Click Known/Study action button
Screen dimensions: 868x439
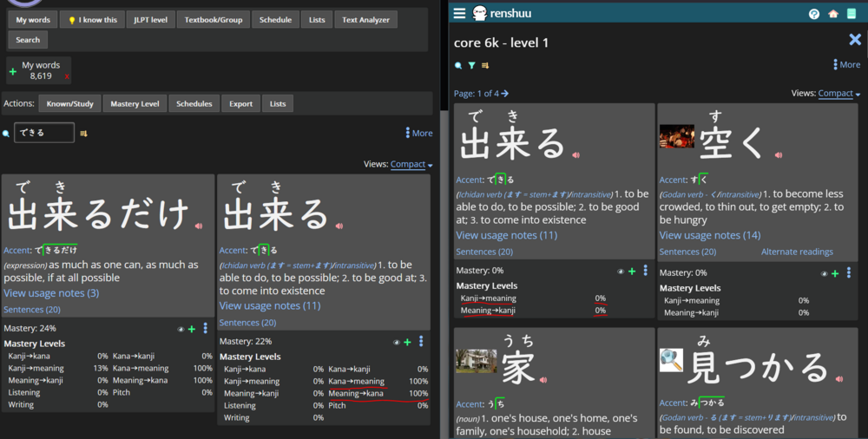pyautogui.click(x=69, y=103)
